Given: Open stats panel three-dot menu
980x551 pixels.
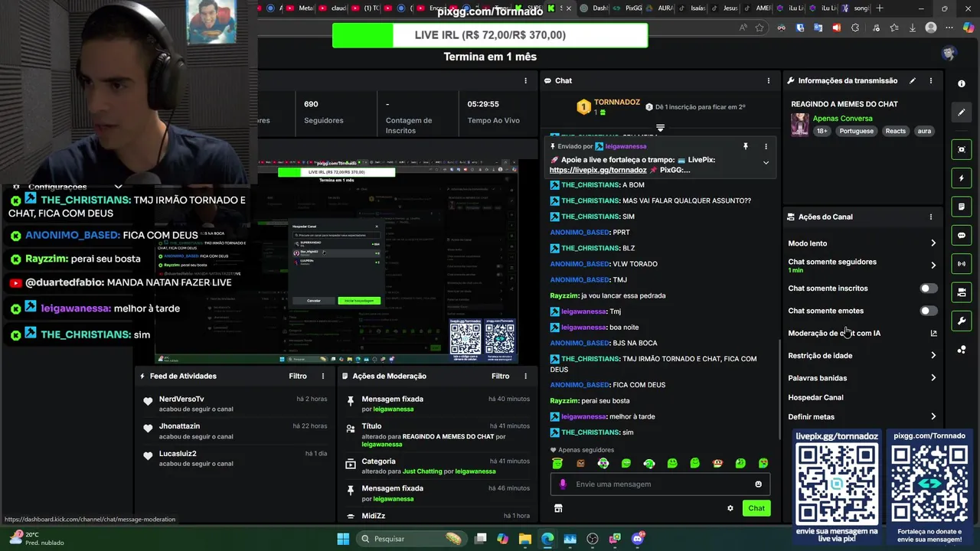Looking at the screenshot, I should point(525,80).
